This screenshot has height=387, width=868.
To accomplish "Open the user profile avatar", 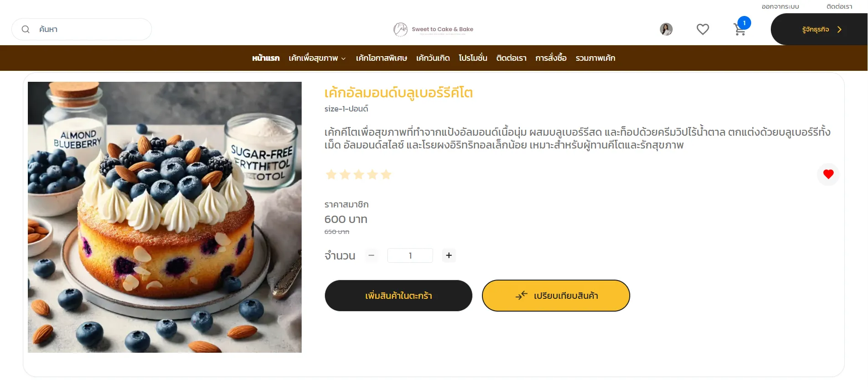I will (x=666, y=29).
